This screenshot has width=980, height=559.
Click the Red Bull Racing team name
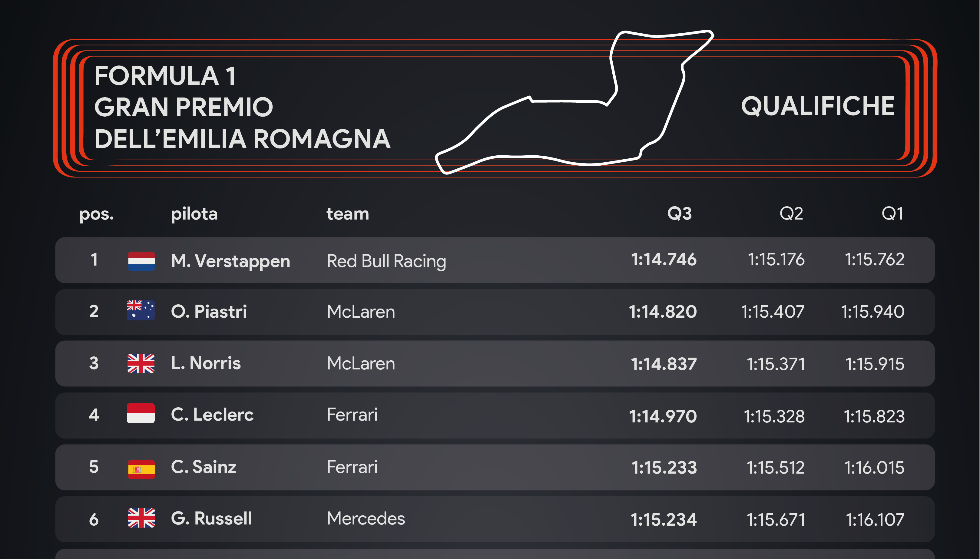point(386,261)
